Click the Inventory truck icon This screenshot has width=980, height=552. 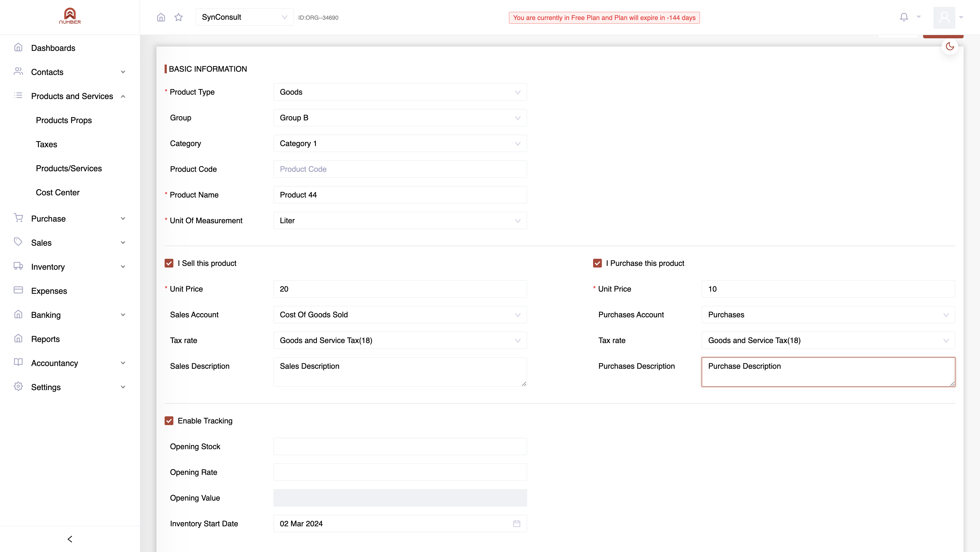pyautogui.click(x=18, y=266)
